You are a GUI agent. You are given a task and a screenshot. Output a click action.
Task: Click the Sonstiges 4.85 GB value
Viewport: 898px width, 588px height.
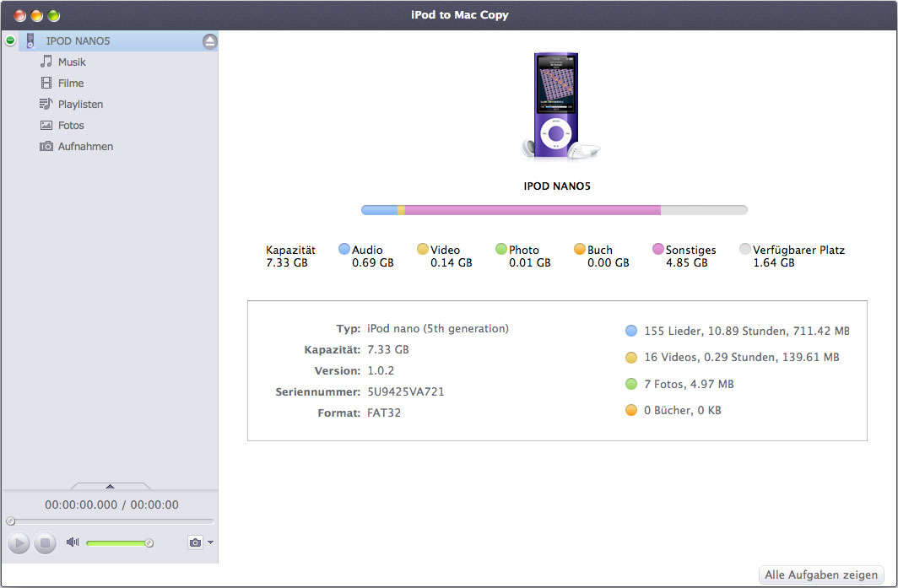click(x=687, y=263)
